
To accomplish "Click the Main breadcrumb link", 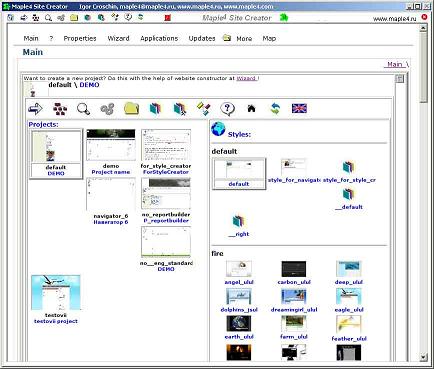I will coord(395,64).
